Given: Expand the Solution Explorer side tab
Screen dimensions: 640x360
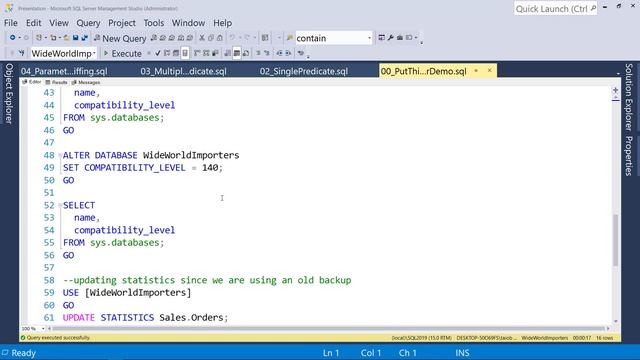Looking at the screenshot, I should point(629,97).
